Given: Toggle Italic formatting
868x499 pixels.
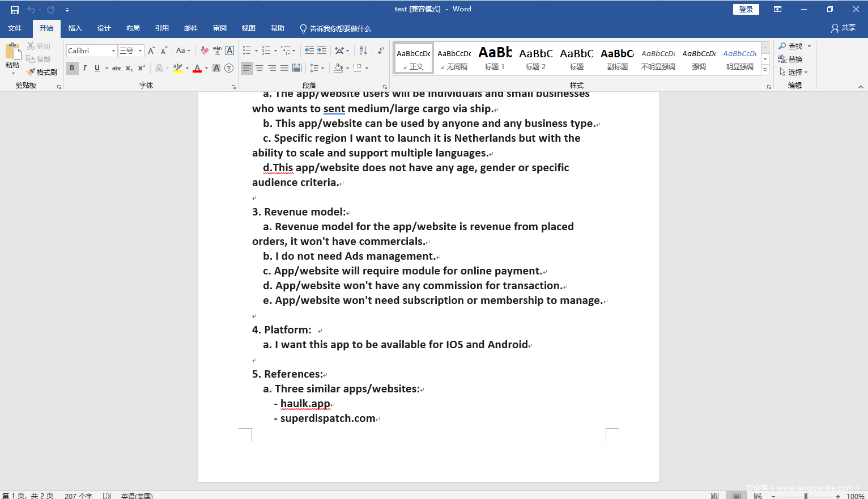Looking at the screenshot, I should click(84, 68).
